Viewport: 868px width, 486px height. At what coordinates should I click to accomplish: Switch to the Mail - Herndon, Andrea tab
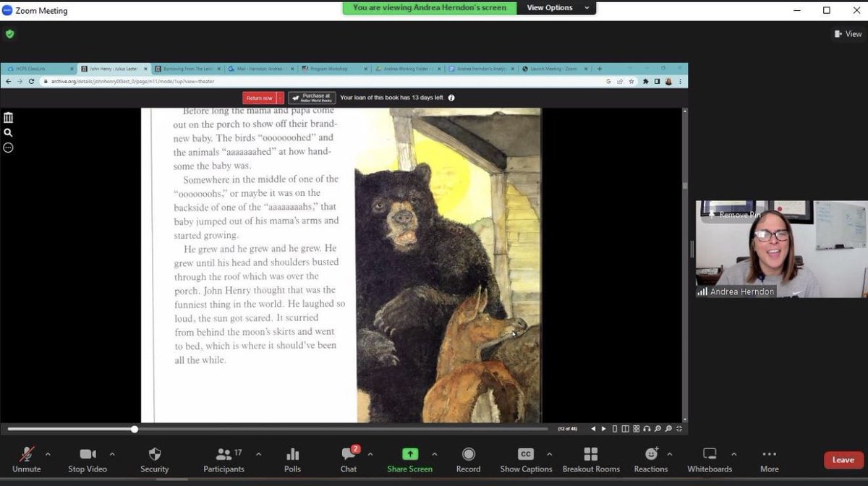pos(260,69)
